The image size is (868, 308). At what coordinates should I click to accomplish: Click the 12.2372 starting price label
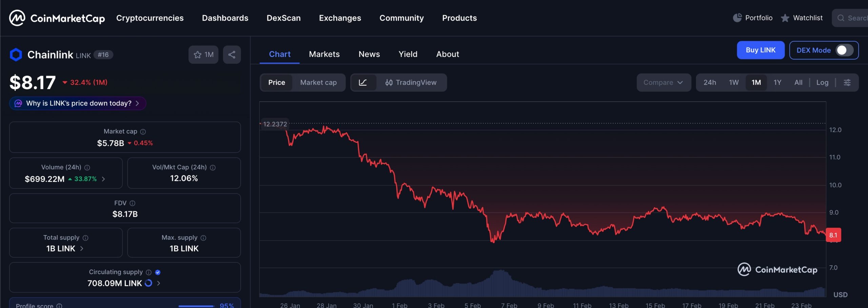click(275, 124)
